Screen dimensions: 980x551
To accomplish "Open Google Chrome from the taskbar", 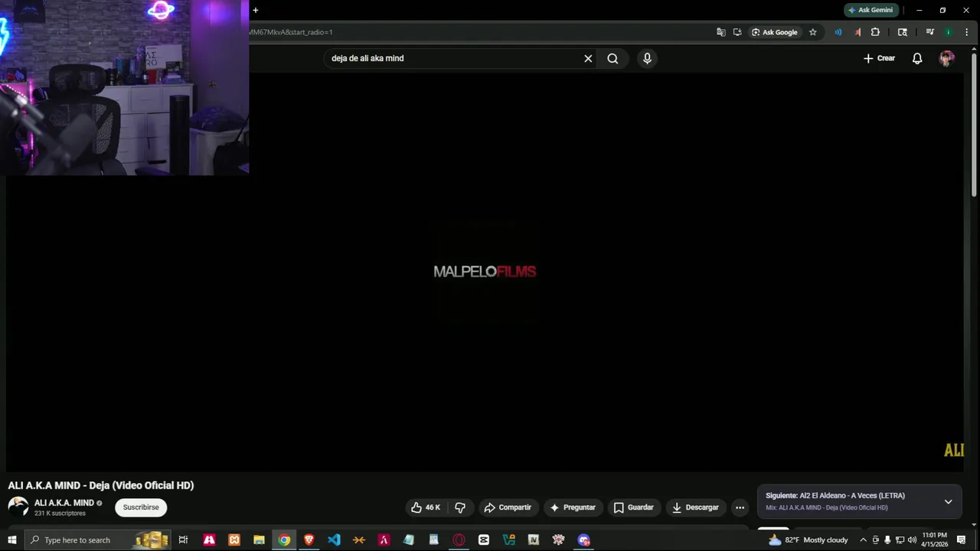I will click(x=284, y=540).
